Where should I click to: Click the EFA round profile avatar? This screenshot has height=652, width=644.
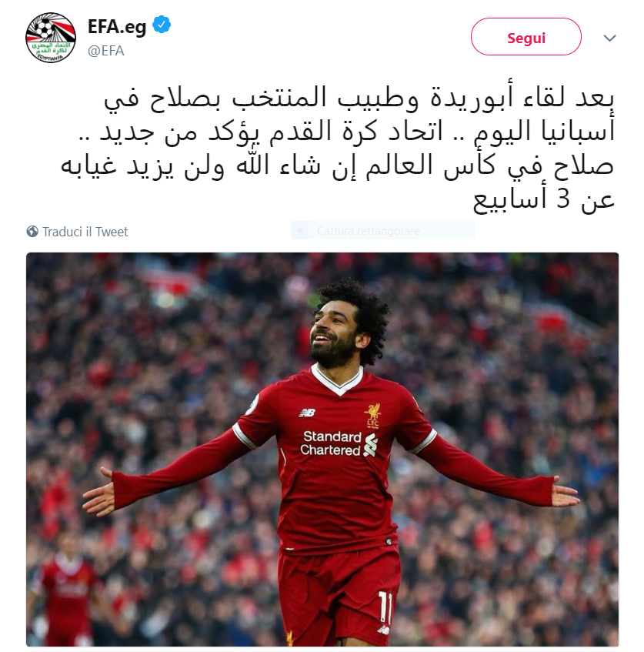51,38
